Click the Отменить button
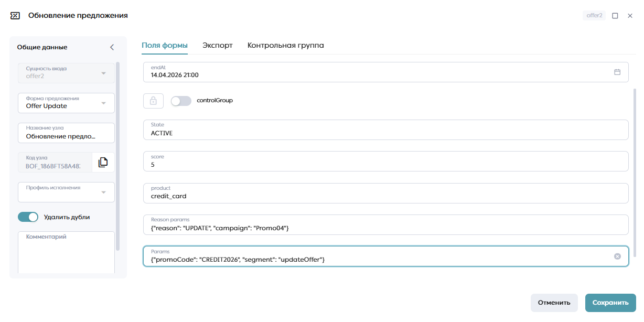Viewport: 644px width, 322px height. tap(554, 303)
